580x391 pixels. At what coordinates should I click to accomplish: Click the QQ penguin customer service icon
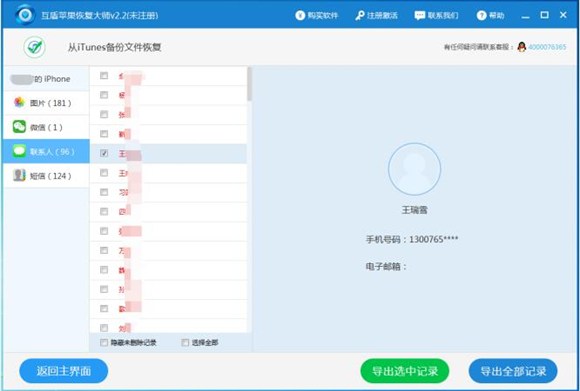tap(522, 47)
